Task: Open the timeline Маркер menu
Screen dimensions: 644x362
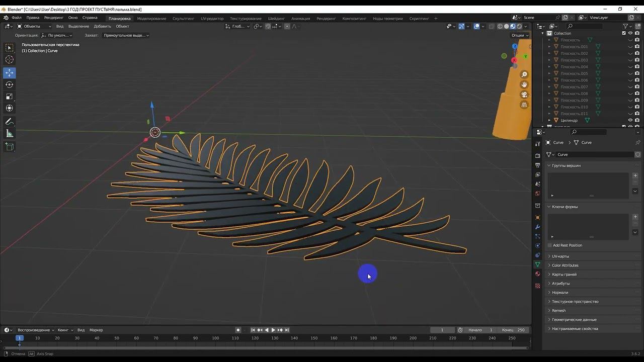Action: click(x=96, y=330)
